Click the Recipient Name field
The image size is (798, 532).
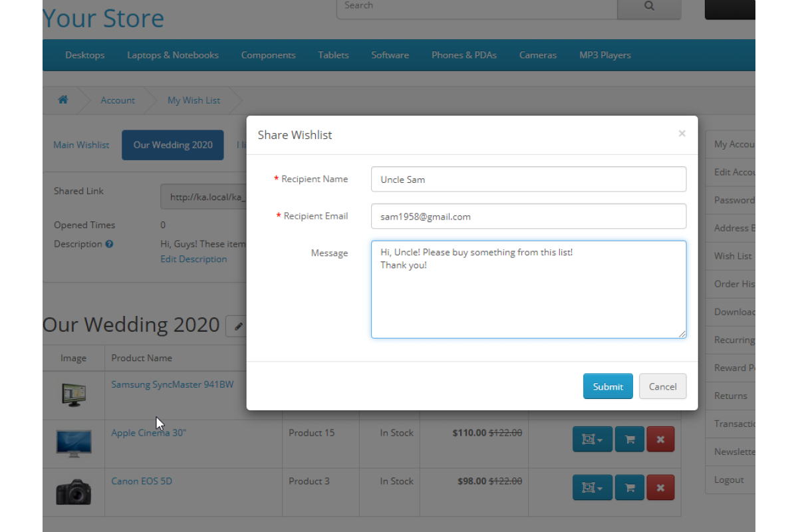pyautogui.click(x=528, y=179)
